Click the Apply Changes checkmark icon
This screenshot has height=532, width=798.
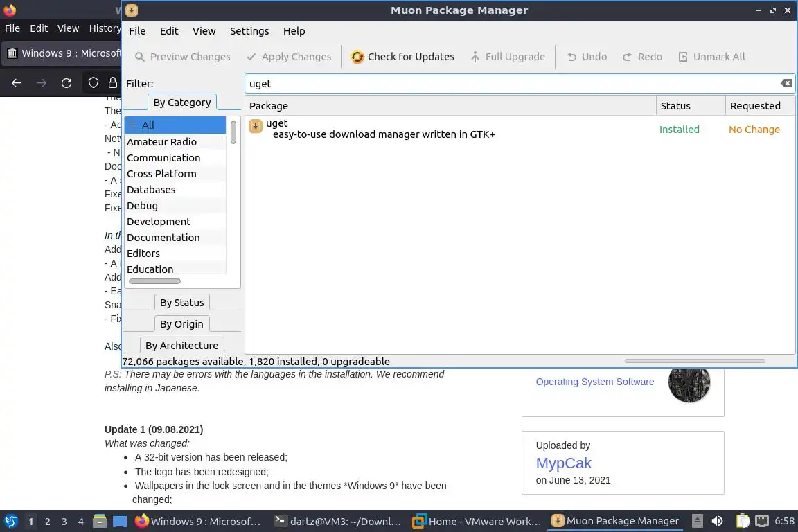click(x=251, y=57)
